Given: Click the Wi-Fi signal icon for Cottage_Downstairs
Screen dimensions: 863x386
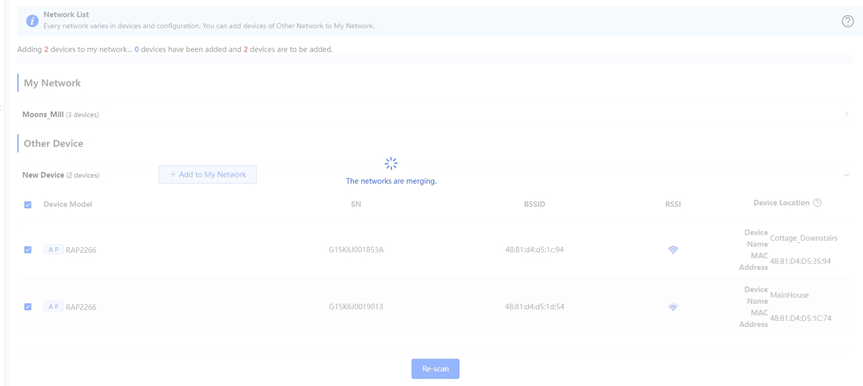Looking at the screenshot, I should (673, 249).
